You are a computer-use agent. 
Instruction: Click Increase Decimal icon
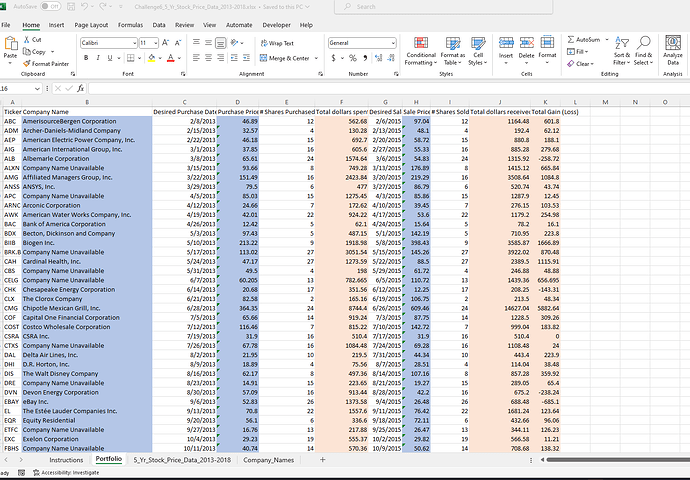pos(378,58)
